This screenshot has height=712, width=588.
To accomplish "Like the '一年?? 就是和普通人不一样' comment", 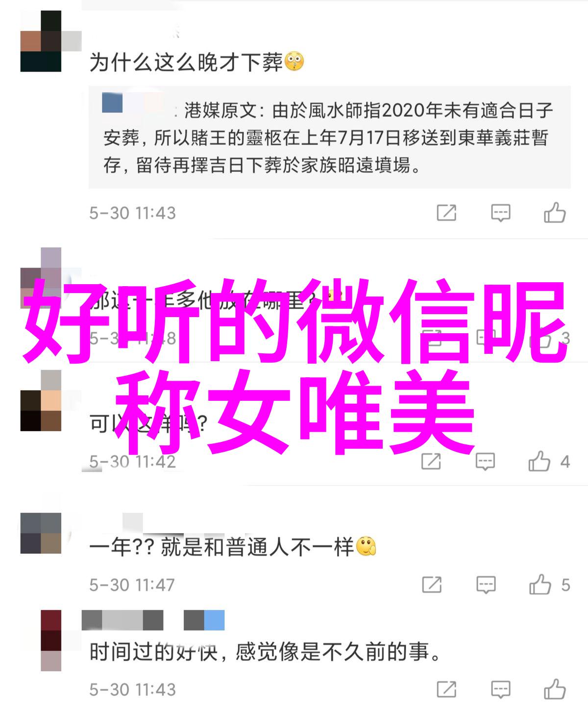I will 540,585.
